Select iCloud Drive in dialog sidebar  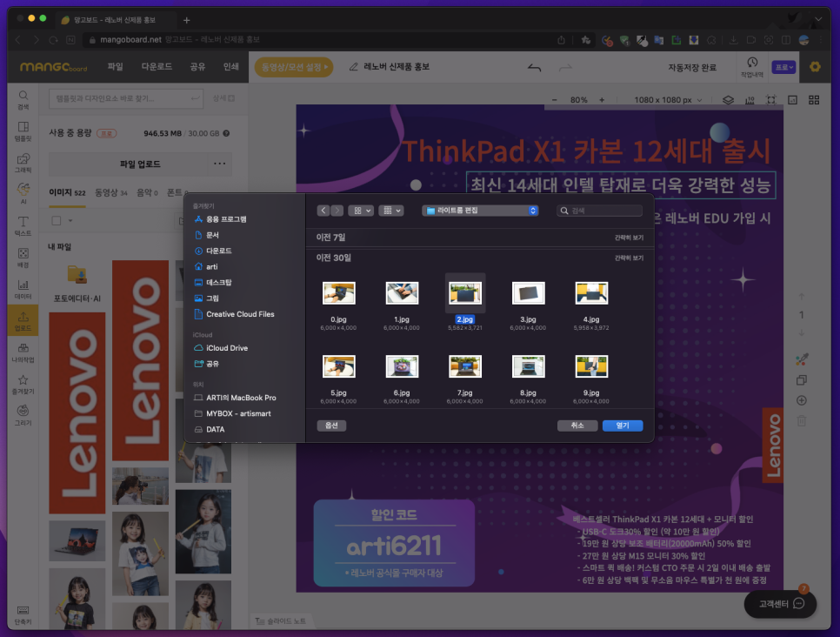coord(227,348)
